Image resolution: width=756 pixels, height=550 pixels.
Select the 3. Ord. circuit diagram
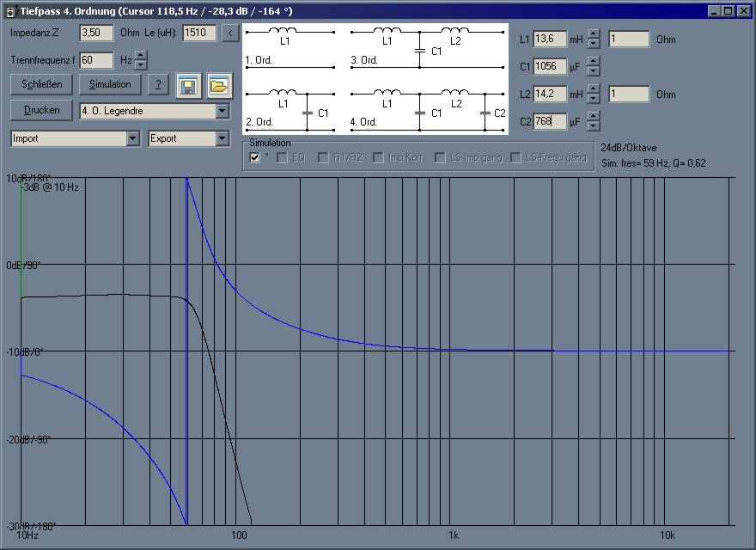428,47
